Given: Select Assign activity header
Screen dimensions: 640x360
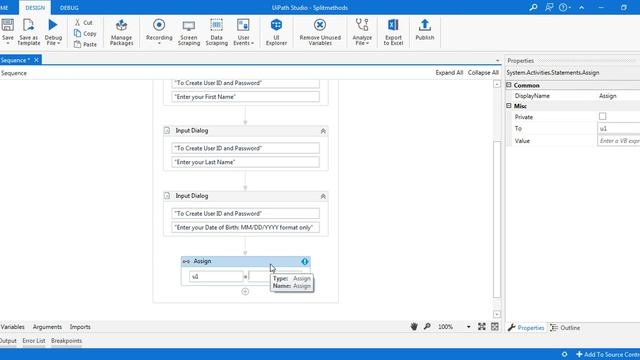Looking at the screenshot, I should pos(245,261).
